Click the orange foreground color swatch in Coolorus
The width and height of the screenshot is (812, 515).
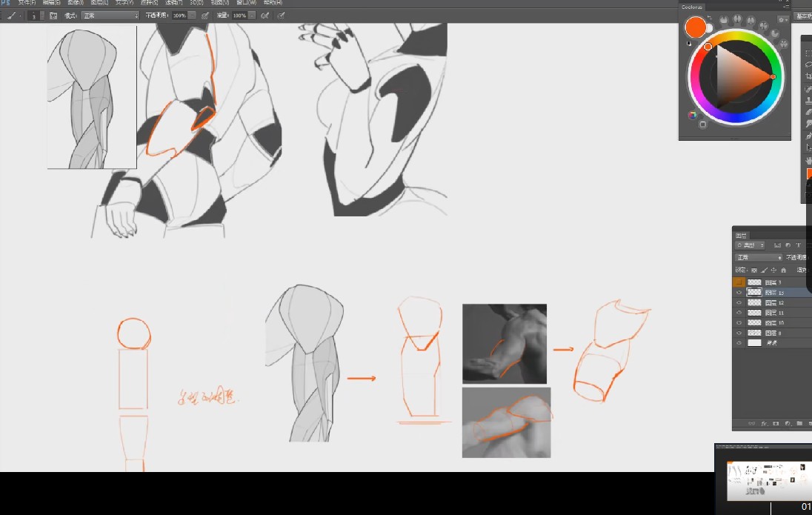pos(695,27)
